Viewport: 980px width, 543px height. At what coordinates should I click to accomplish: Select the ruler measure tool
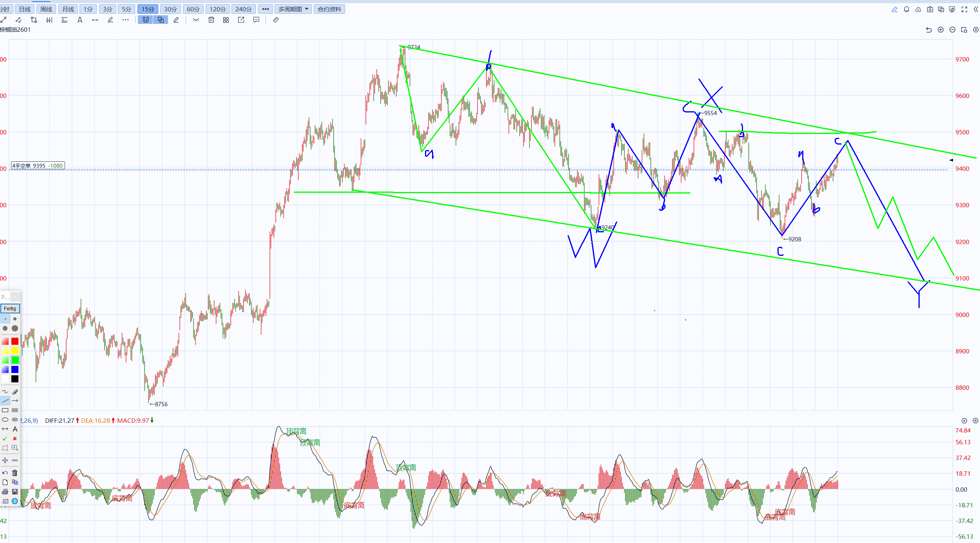276,20
